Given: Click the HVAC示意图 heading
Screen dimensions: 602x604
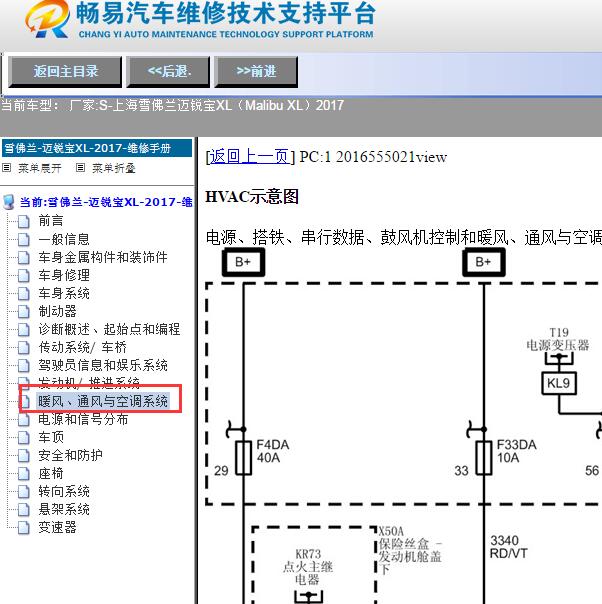Looking at the screenshot, I should point(252,197).
